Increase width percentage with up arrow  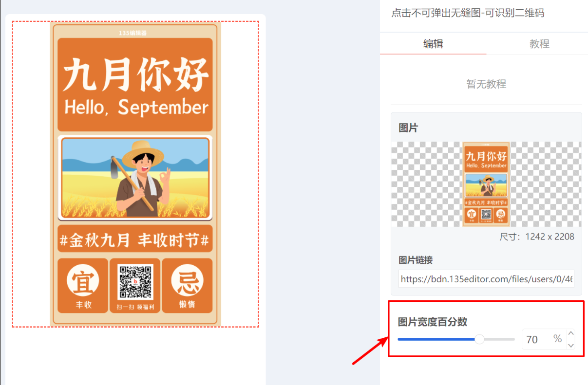coord(571,333)
